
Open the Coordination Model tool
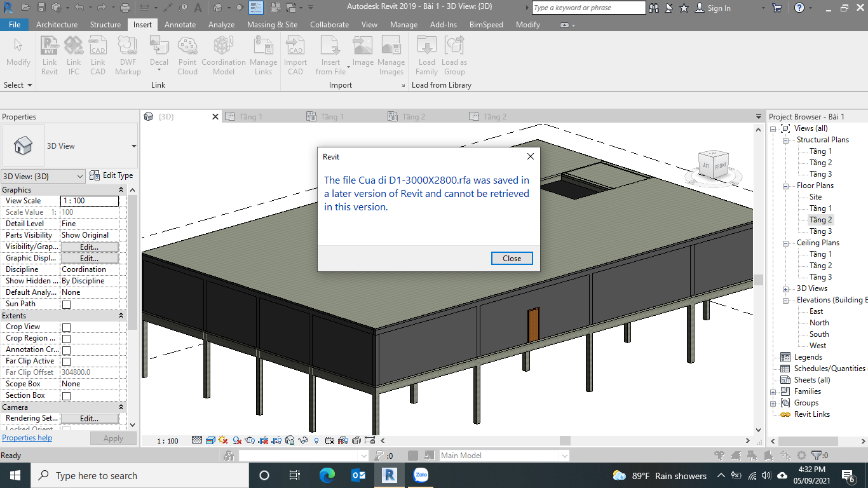[224, 56]
